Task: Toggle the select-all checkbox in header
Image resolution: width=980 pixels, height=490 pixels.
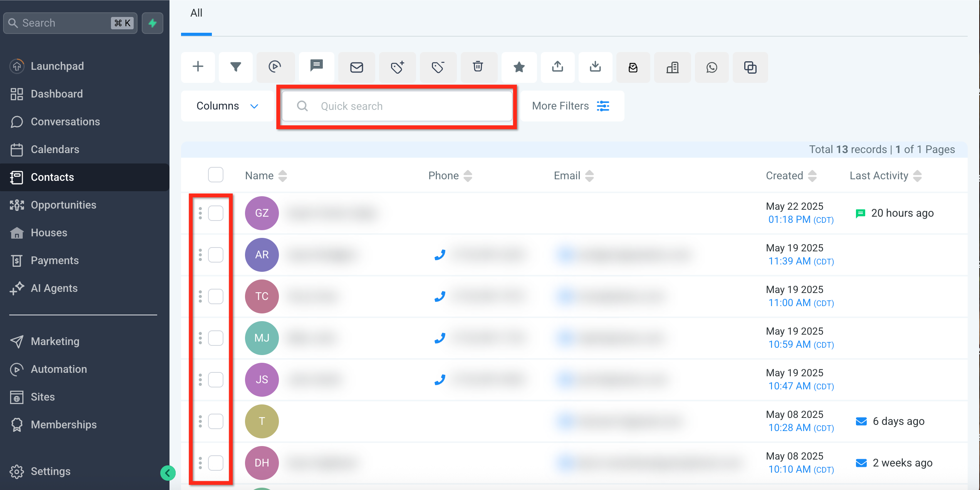Action: pos(216,175)
